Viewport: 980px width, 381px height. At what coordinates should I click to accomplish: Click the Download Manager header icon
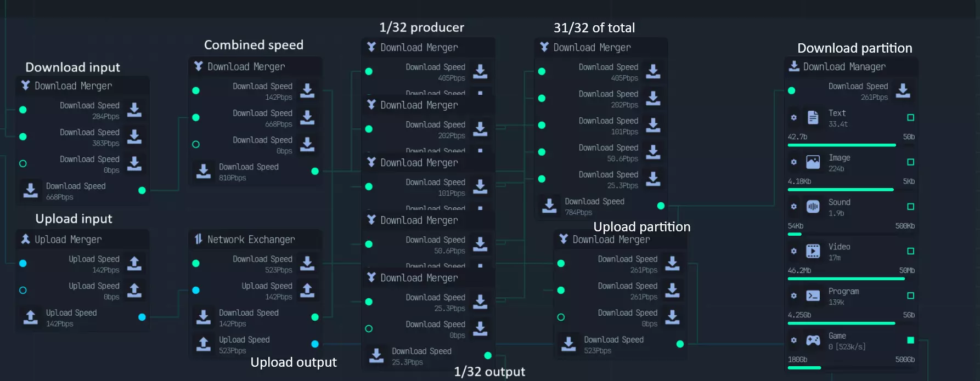coord(793,66)
